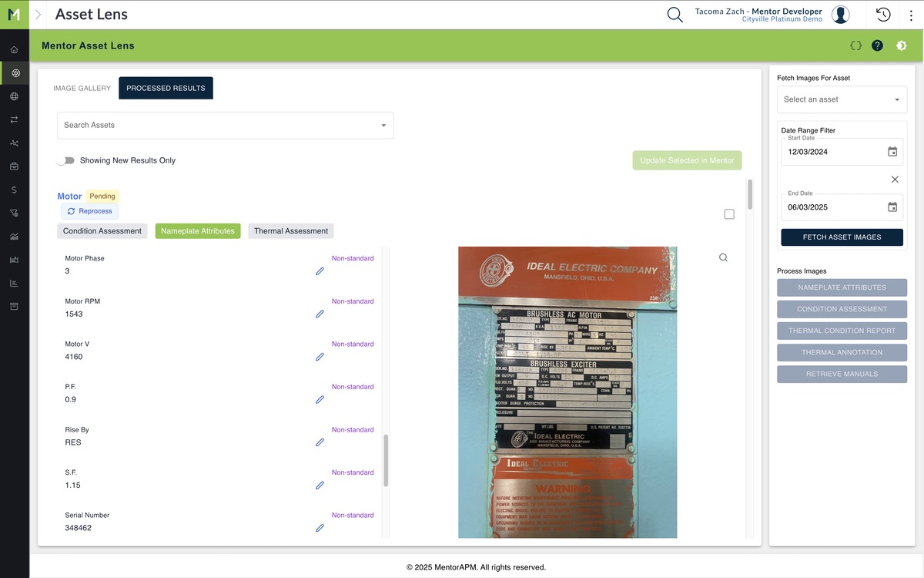Toggle Showing New Results Only switch
924x578 pixels.
pyautogui.click(x=66, y=160)
